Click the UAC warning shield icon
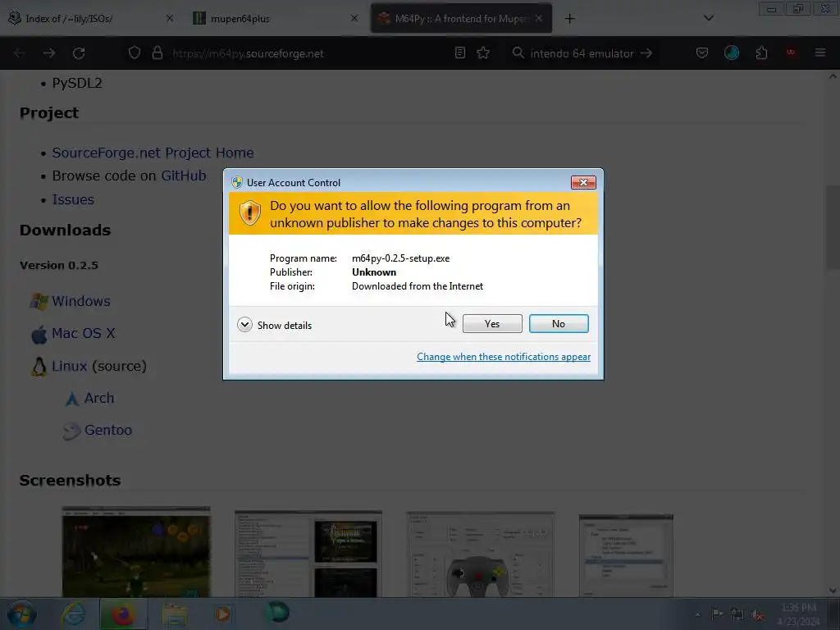The width and height of the screenshot is (840, 630). (249, 213)
